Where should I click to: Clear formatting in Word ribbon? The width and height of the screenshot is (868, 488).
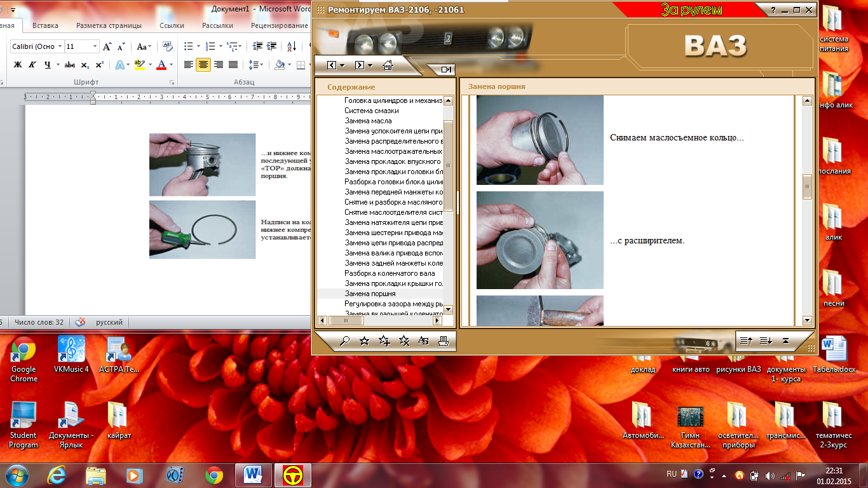pos(167,46)
